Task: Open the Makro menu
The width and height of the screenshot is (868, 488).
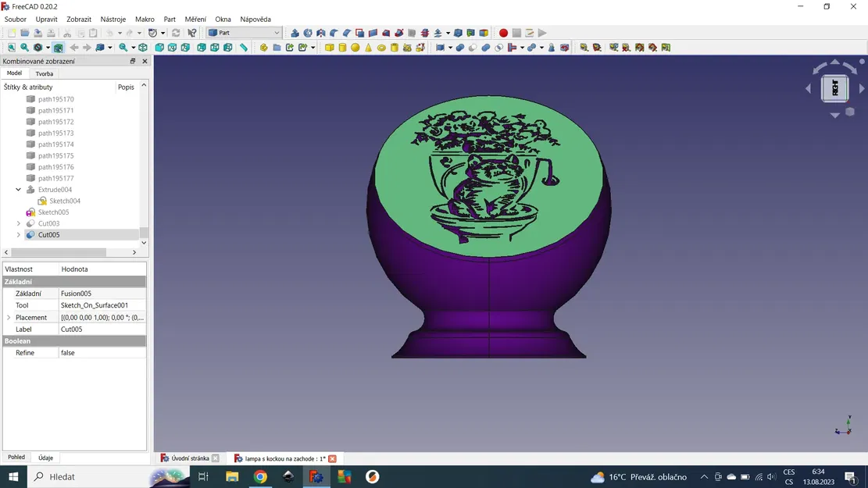Action: 145,20
